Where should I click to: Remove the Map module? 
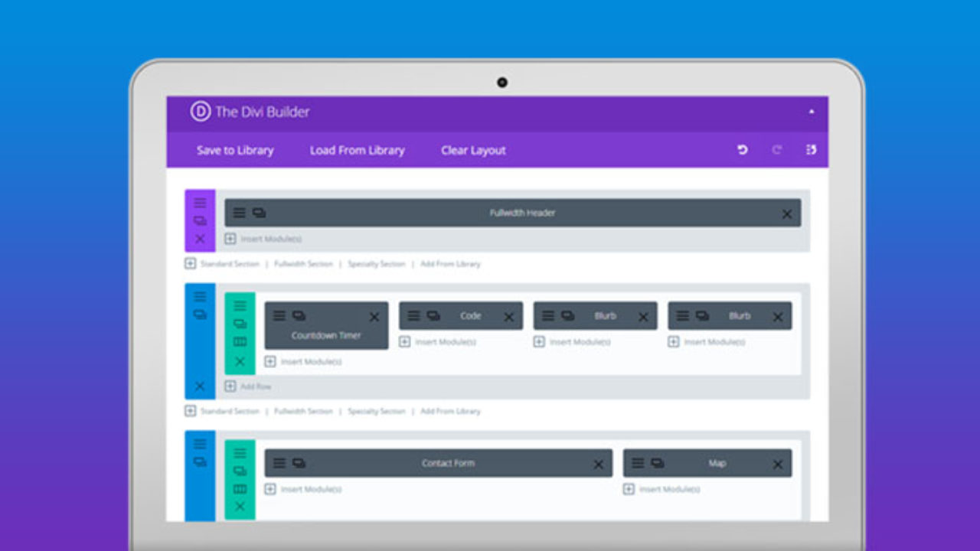pos(778,465)
